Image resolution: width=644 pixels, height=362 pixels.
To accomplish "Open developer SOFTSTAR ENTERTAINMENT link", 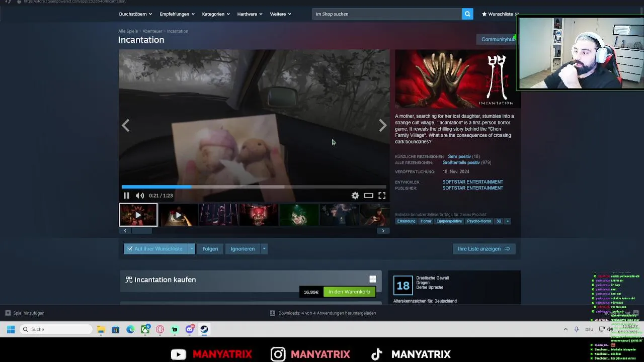I will click(x=473, y=182).
